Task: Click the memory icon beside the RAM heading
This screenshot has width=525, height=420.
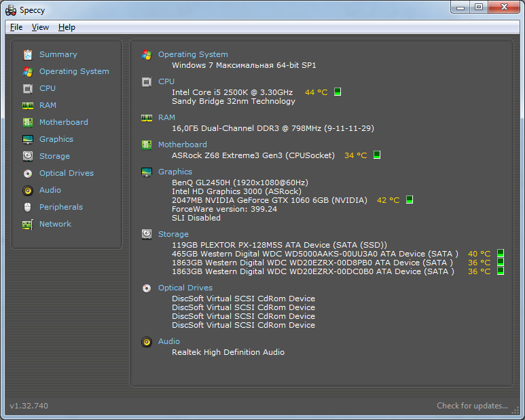Action: (147, 117)
